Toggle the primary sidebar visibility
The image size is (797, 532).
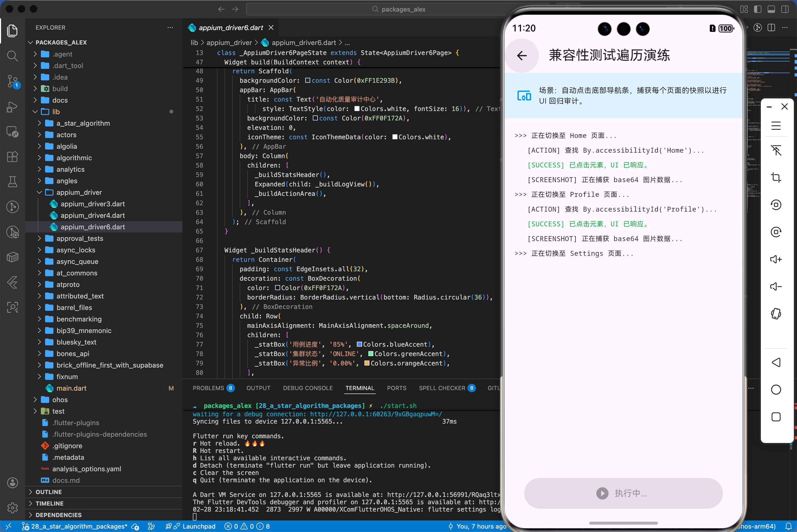pos(758,9)
